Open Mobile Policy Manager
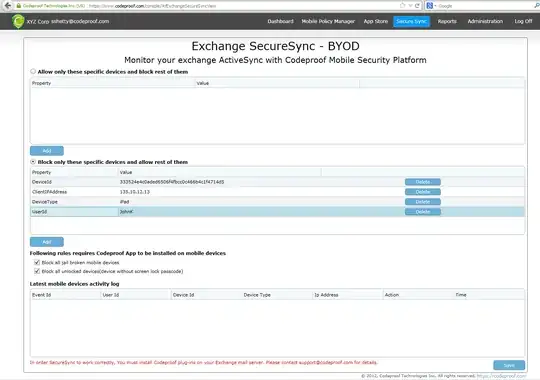 tap(328, 21)
